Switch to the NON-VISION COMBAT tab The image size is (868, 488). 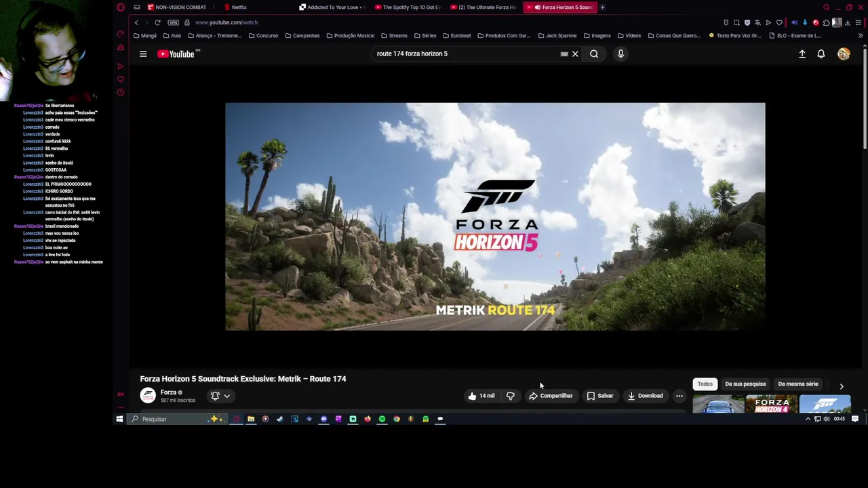(178, 7)
